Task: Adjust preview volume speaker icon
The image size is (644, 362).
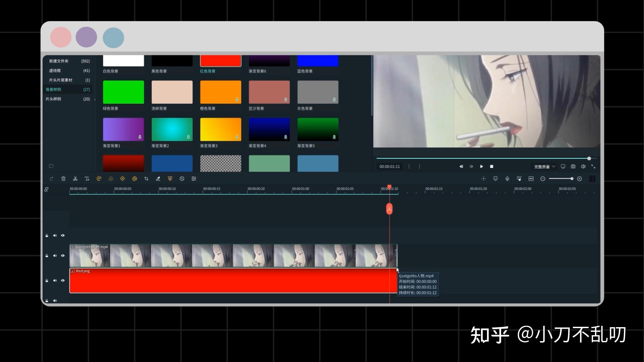Action: coord(583,167)
